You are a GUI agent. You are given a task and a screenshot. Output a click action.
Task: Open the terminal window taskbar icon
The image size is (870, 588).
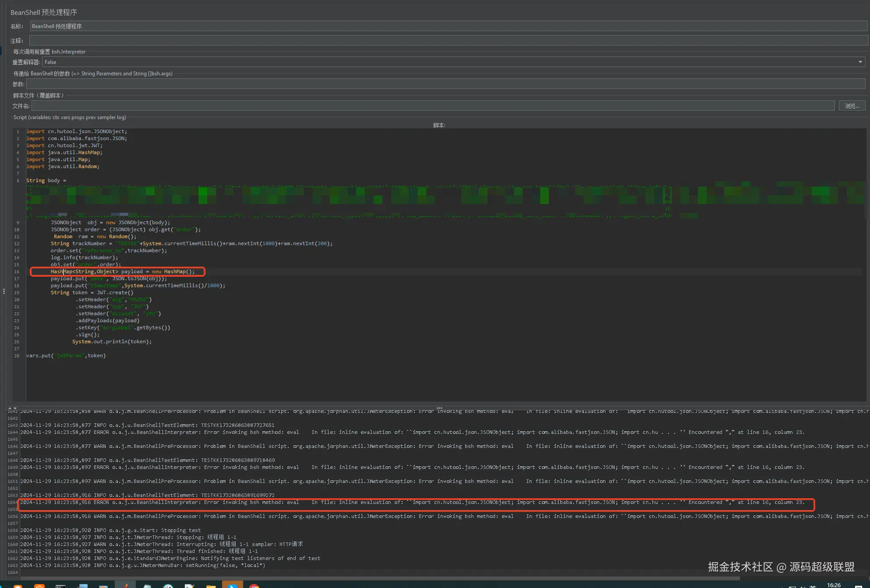coord(60,586)
